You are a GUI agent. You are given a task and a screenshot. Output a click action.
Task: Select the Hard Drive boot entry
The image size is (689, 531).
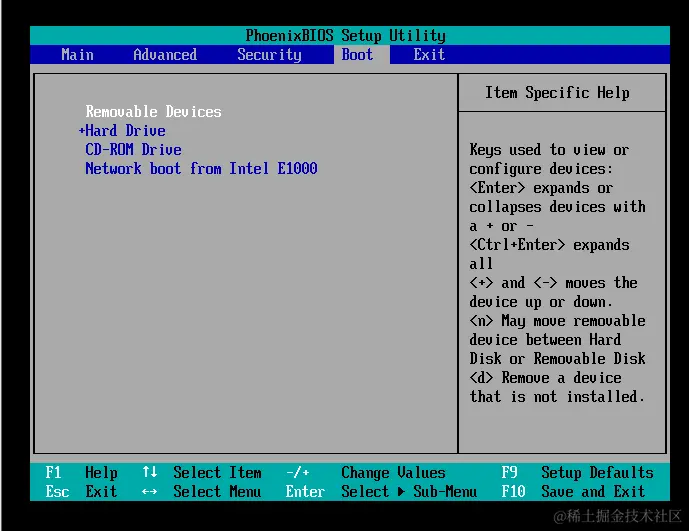click(x=125, y=131)
